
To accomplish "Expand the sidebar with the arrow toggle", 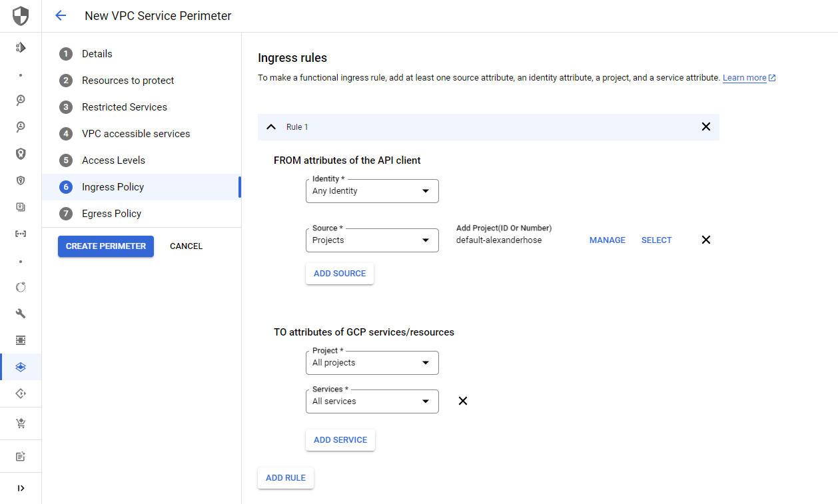I will click(21, 488).
